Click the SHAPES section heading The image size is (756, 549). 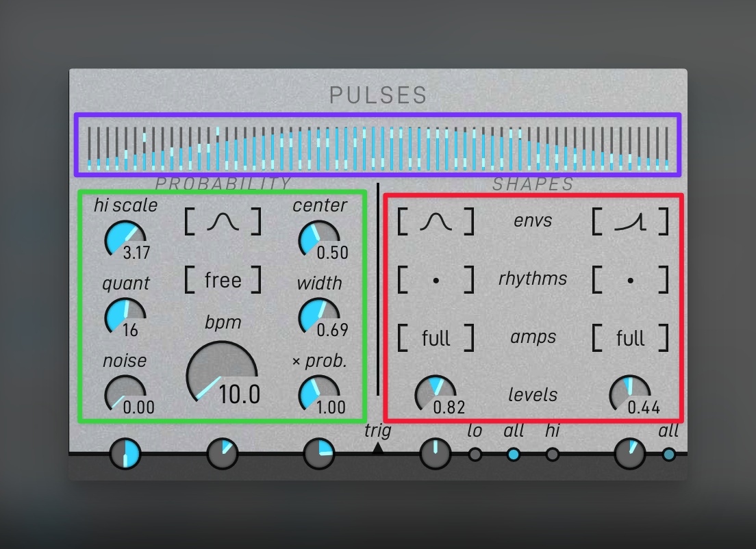point(533,183)
